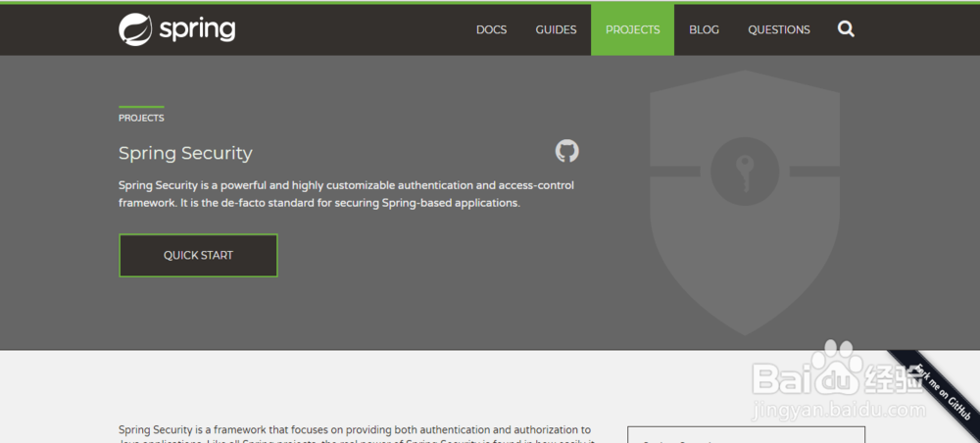This screenshot has height=443, width=980.
Task: Open the GitHub octocat icon
Action: pos(566,151)
